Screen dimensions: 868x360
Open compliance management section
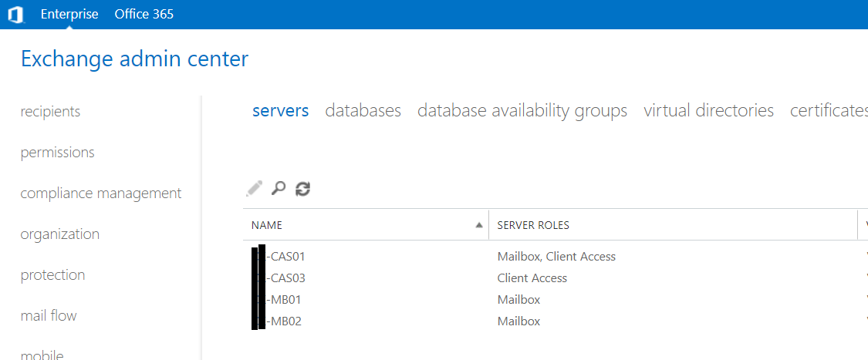point(101,193)
